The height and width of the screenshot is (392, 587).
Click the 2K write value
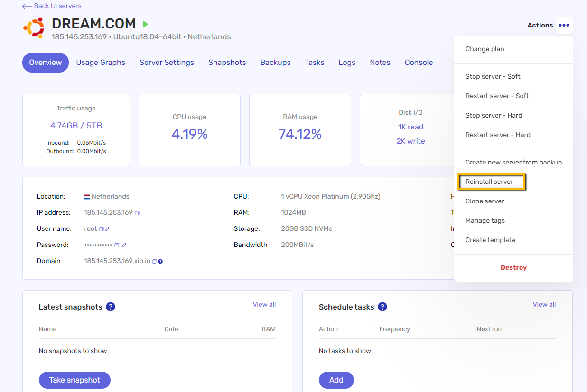(x=410, y=141)
